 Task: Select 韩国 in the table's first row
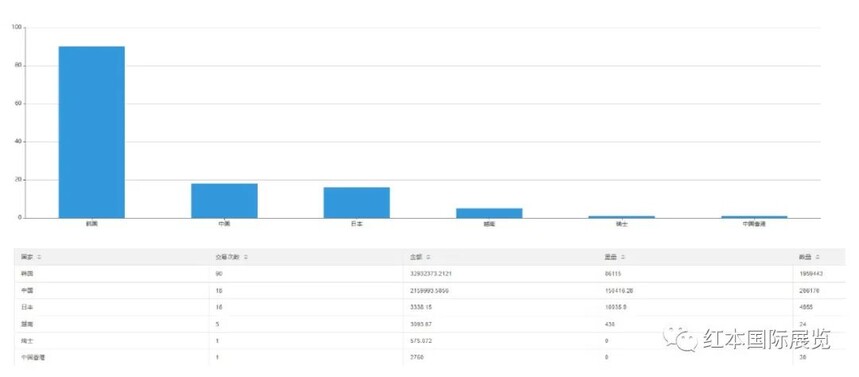pos(27,273)
